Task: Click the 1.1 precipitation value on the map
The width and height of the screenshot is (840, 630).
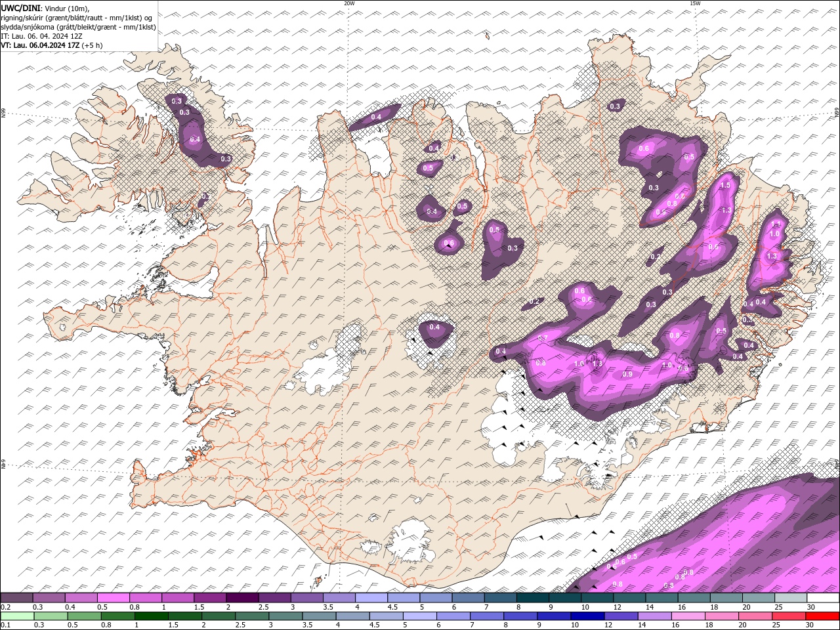Action: coord(776,225)
